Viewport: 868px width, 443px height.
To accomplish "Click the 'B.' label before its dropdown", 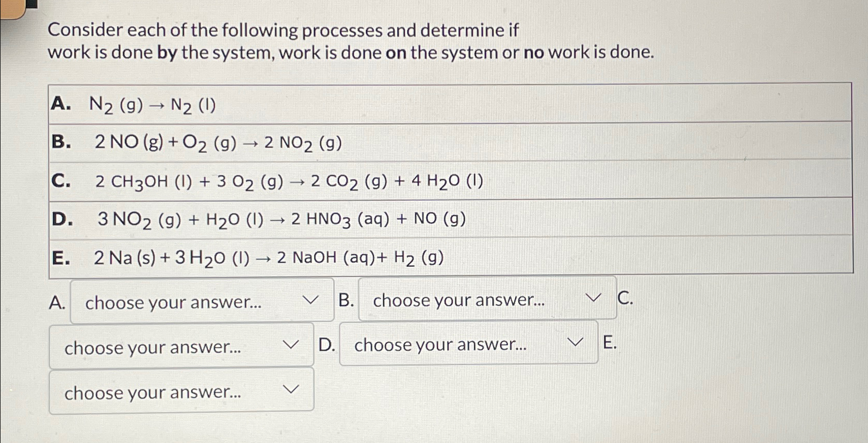I will click(347, 299).
